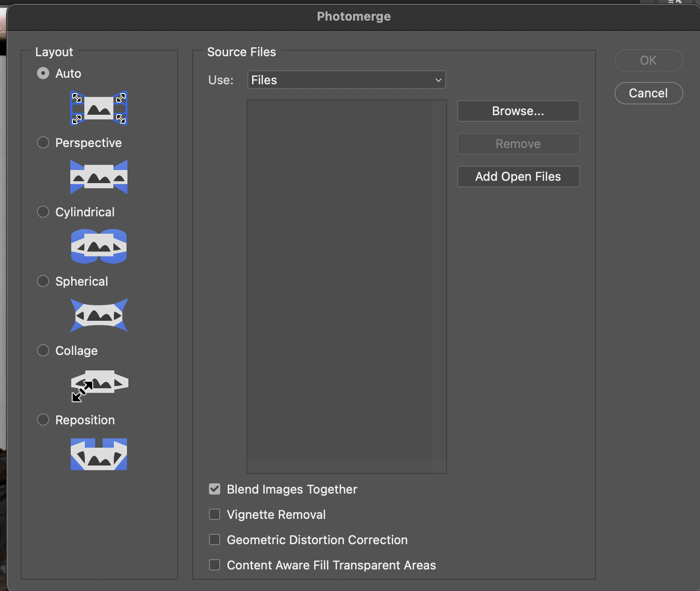
Task: Click Add Open Files button
Action: click(x=518, y=177)
